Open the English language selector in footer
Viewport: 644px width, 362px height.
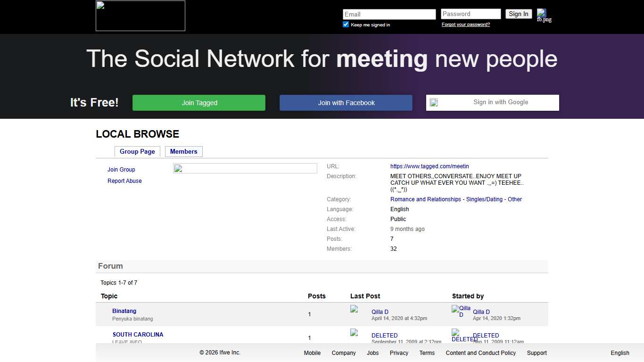tap(619, 353)
